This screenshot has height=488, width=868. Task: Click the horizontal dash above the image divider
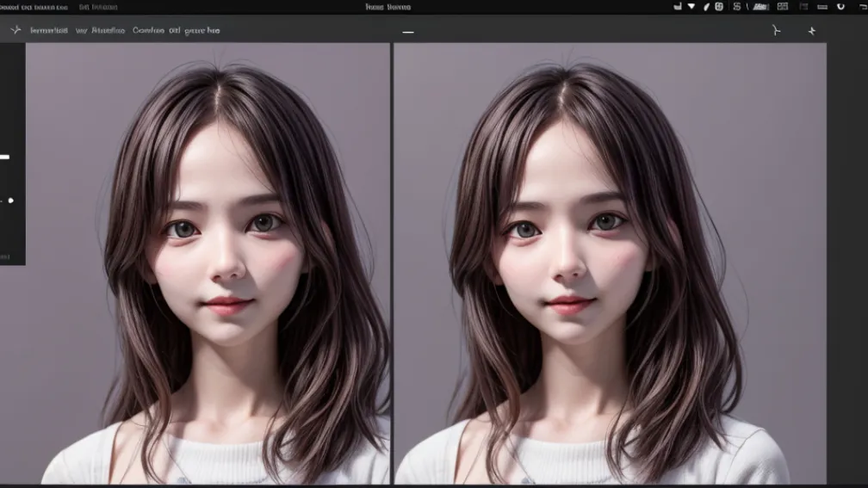click(x=408, y=32)
